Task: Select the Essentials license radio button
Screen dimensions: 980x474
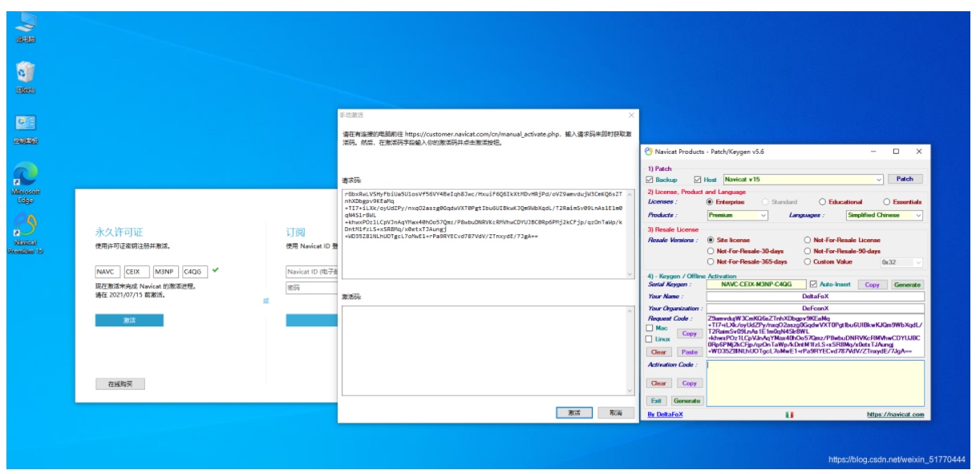Action: tap(886, 202)
